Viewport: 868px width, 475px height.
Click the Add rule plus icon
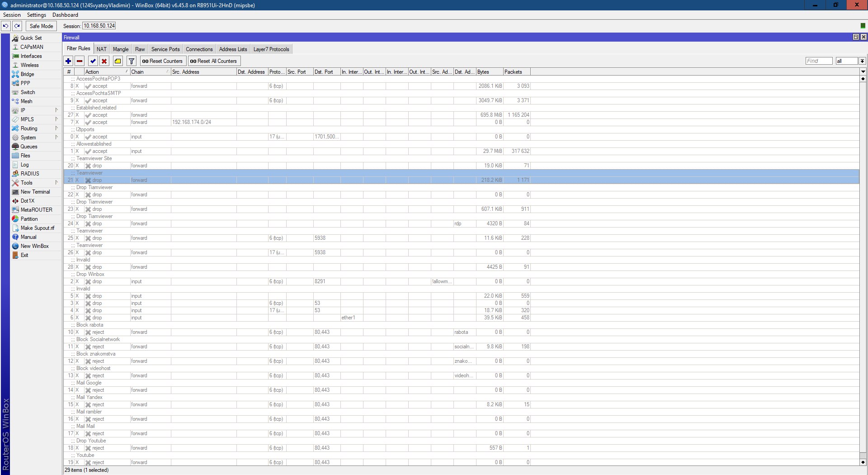click(68, 61)
